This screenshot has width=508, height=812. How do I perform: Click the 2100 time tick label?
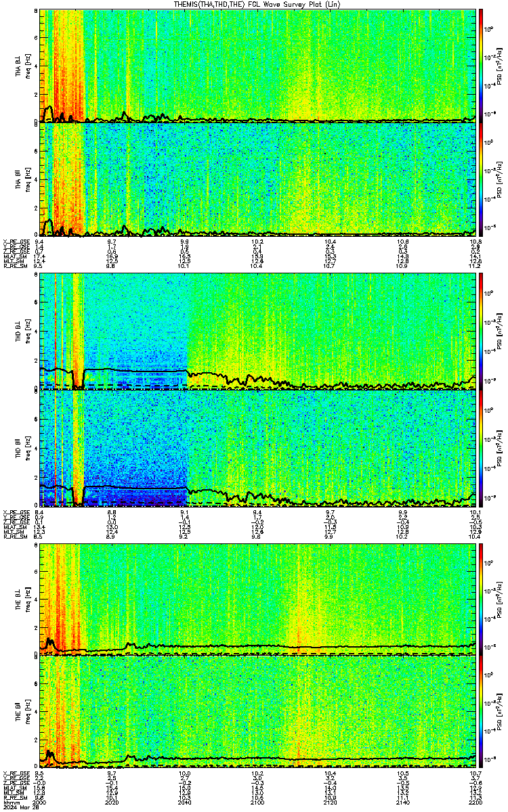[x=257, y=803]
